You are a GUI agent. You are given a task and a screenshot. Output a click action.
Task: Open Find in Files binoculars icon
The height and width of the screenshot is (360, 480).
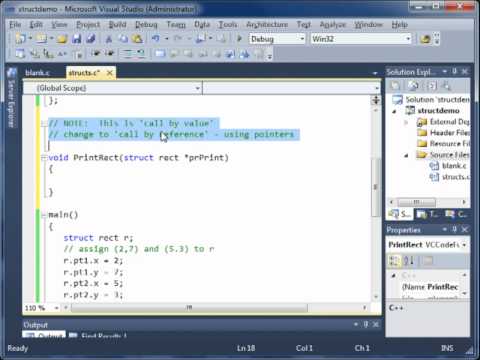[425, 39]
